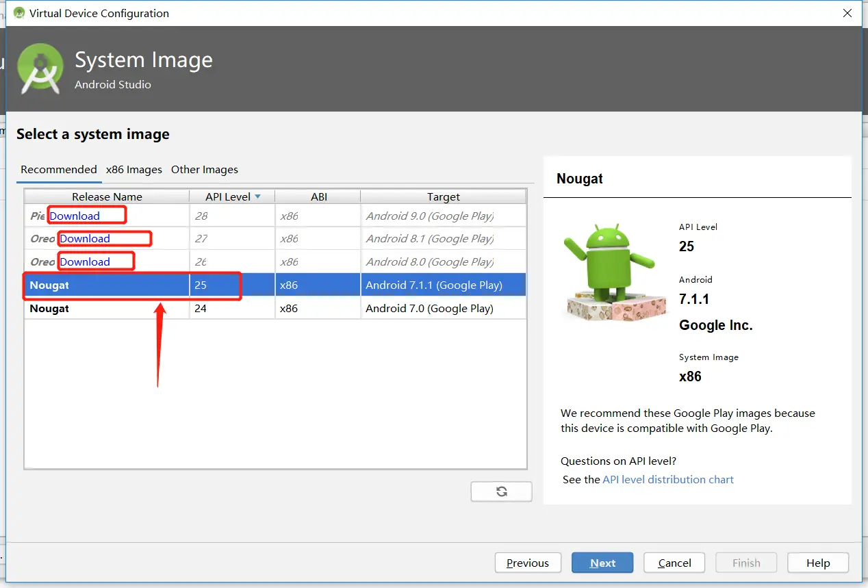Click the Release Name column header
Viewport: 868px width, 588px height.
tap(107, 196)
